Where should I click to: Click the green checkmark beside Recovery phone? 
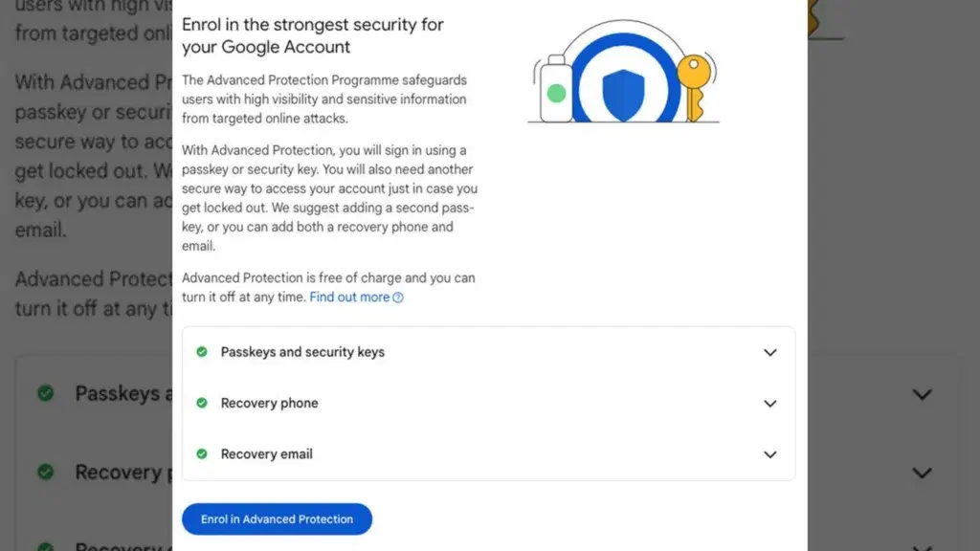(202, 403)
